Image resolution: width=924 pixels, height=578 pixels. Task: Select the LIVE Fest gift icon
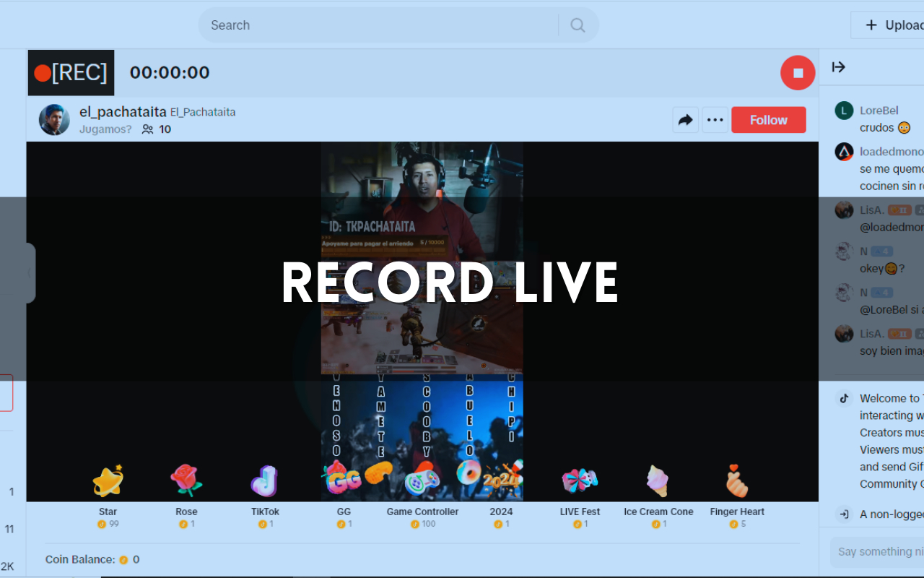pos(580,480)
